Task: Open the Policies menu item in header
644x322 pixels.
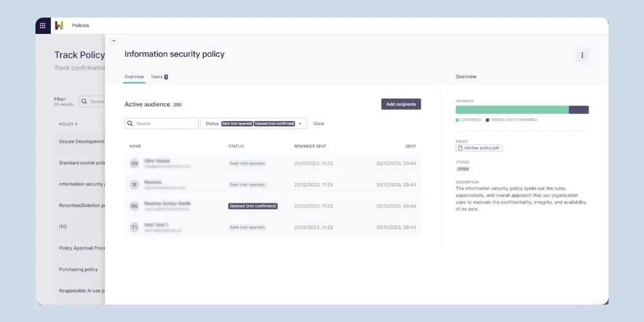Action: click(x=80, y=26)
